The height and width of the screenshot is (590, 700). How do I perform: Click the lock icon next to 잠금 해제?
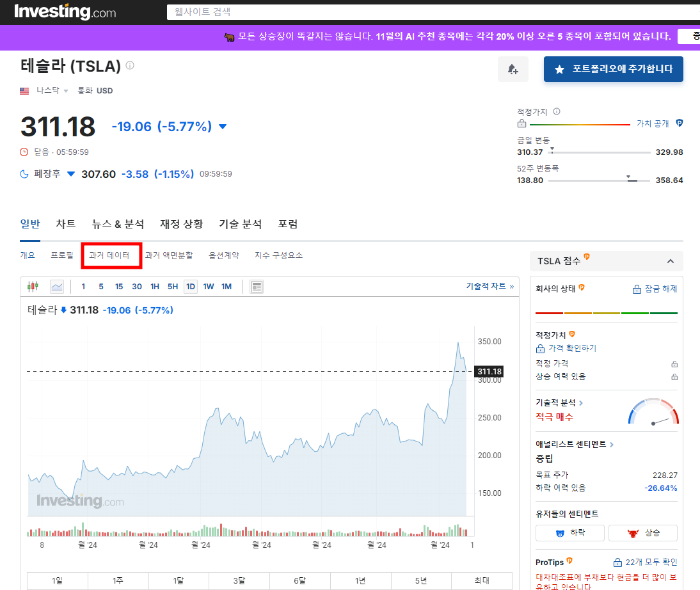[x=637, y=289]
